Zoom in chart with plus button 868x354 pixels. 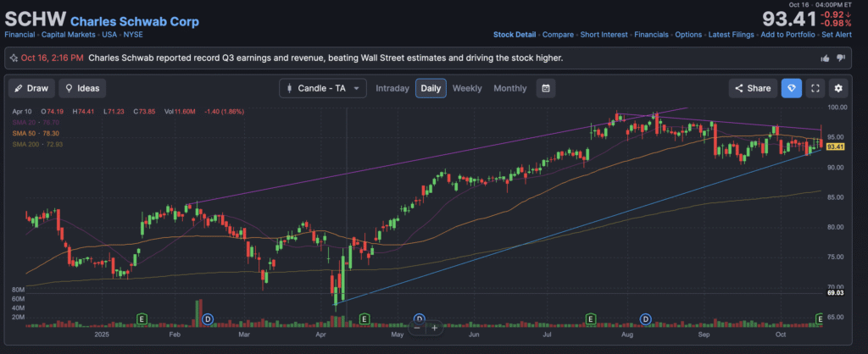coord(435,327)
